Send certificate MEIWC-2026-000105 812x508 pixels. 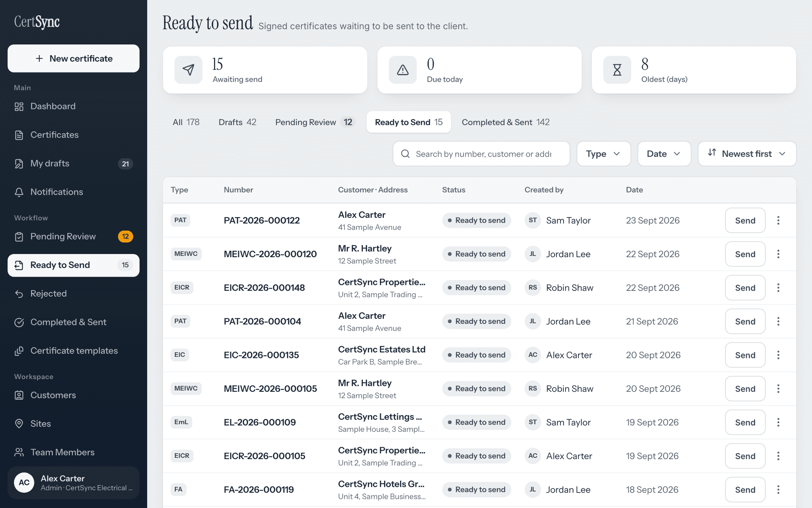coord(745,389)
